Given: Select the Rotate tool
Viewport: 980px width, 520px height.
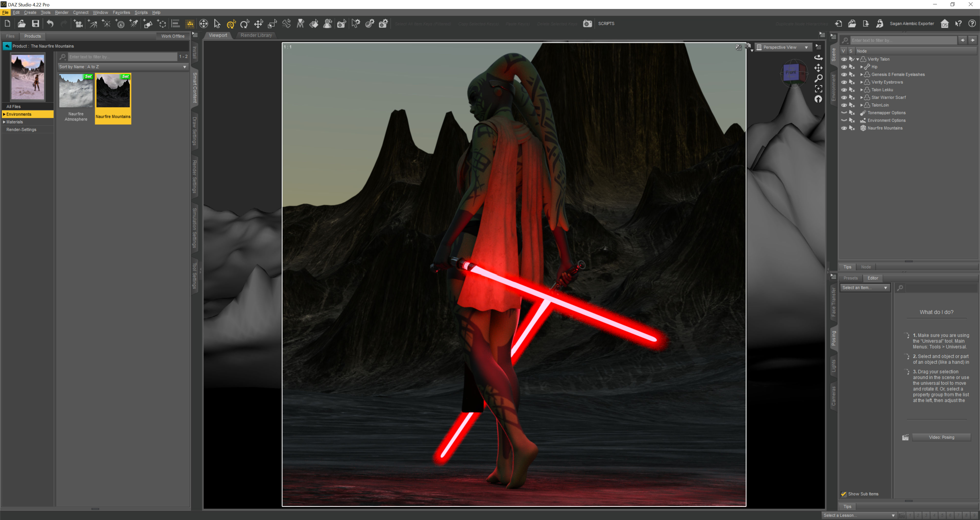Looking at the screenshot, I should [x=245, y=23].
